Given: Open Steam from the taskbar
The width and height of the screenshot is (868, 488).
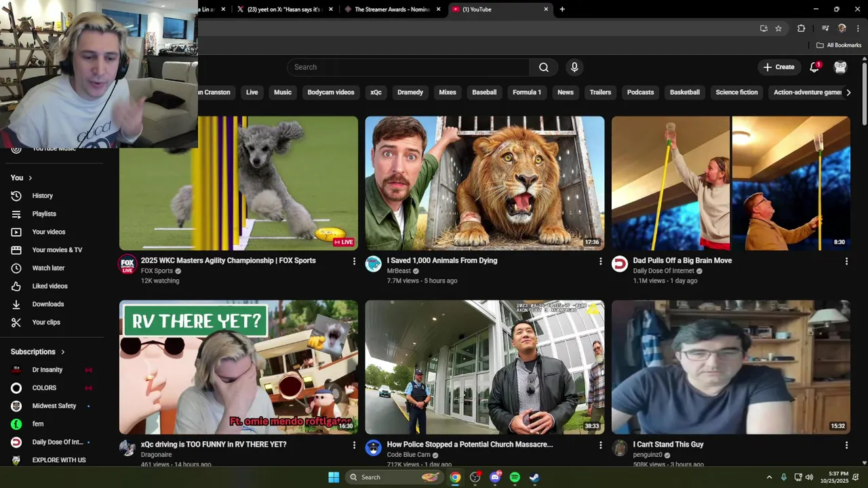Looking at the screenshot, I should point(534,477).
